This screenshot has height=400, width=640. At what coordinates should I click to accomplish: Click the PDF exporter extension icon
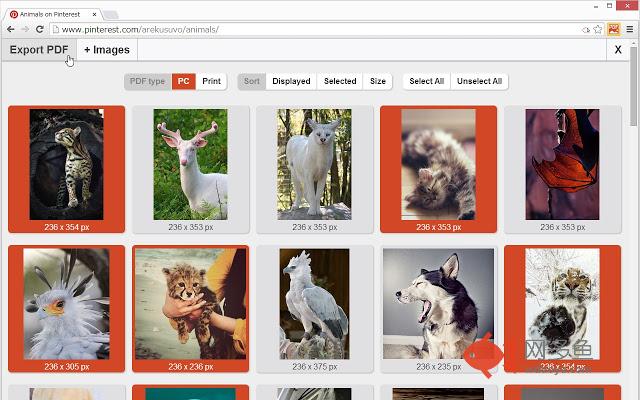pyautogui.click(x=614, y=29)
